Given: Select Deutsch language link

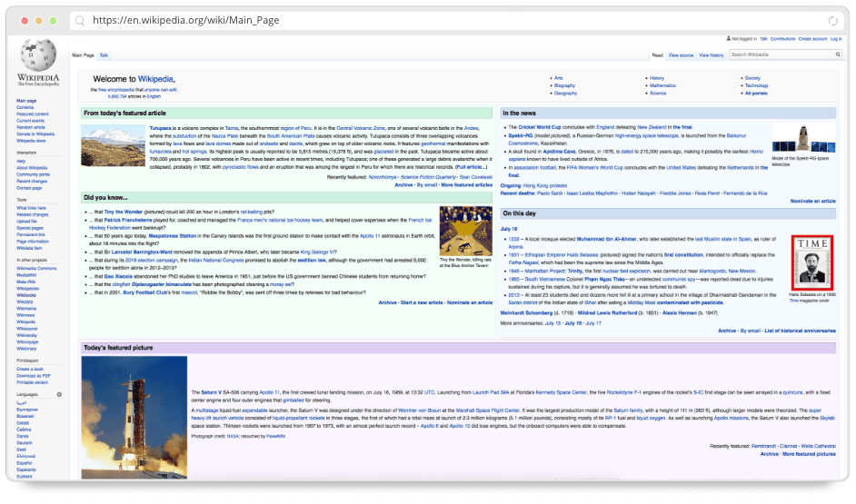Looking at the screenshot, I should point(24,443).
